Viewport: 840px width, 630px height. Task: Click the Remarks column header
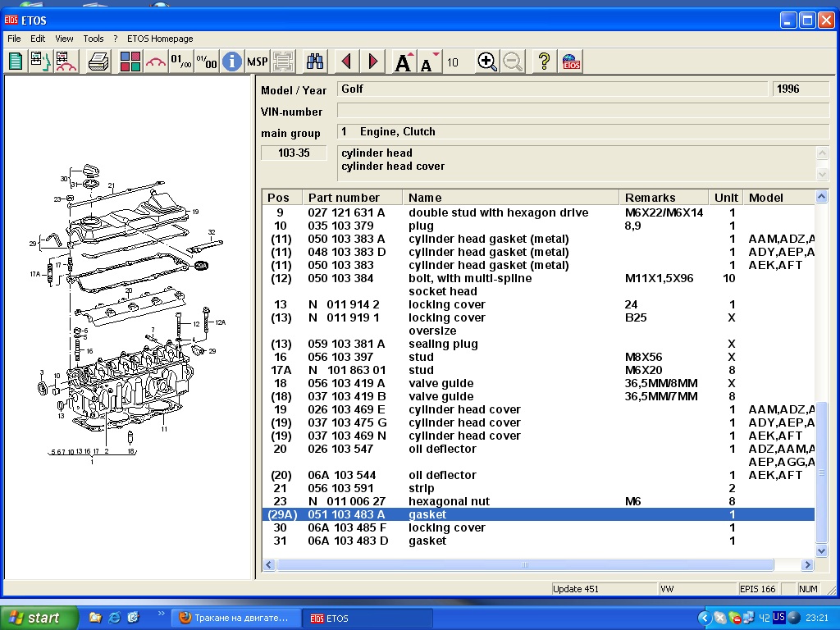point(650,198)
